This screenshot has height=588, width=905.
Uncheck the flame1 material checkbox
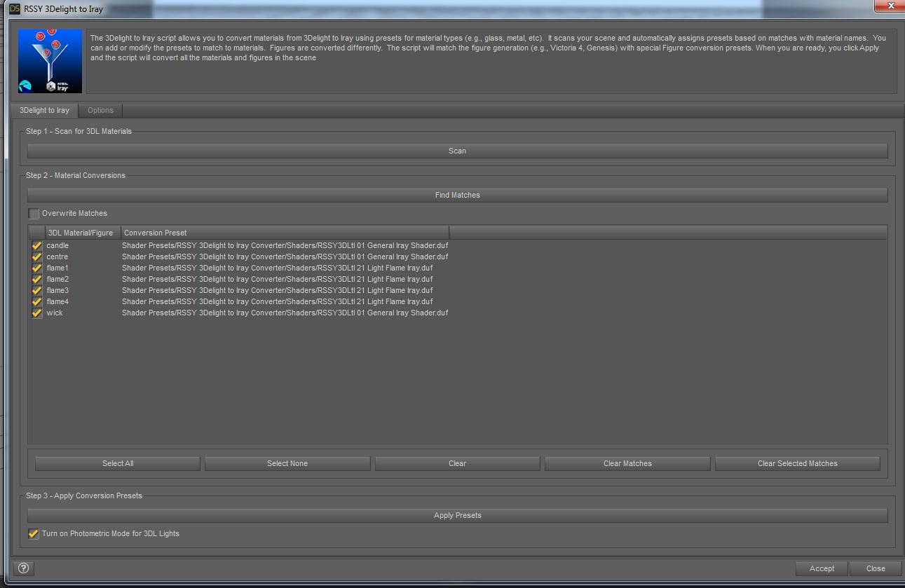36,268
